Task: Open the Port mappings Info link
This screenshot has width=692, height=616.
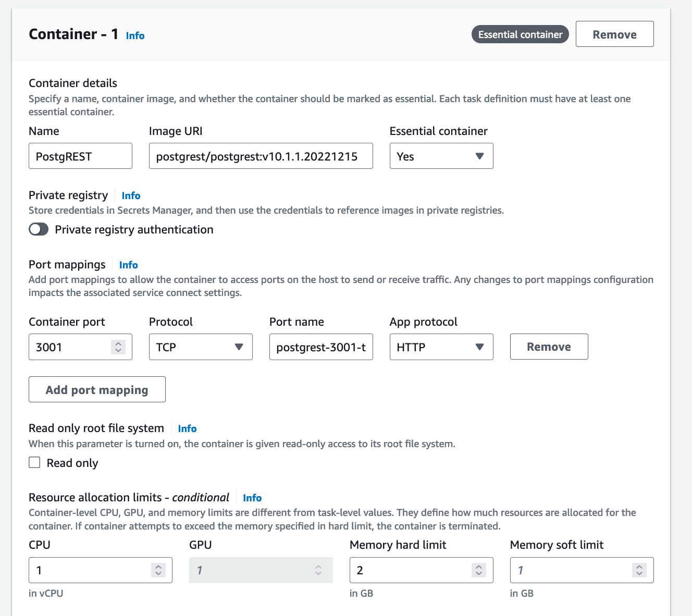Action: [128, 265]
